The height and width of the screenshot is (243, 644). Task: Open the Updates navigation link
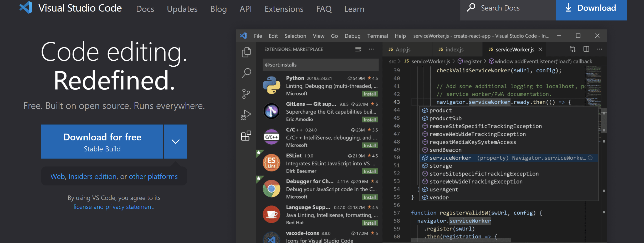(x=182, y=9)
